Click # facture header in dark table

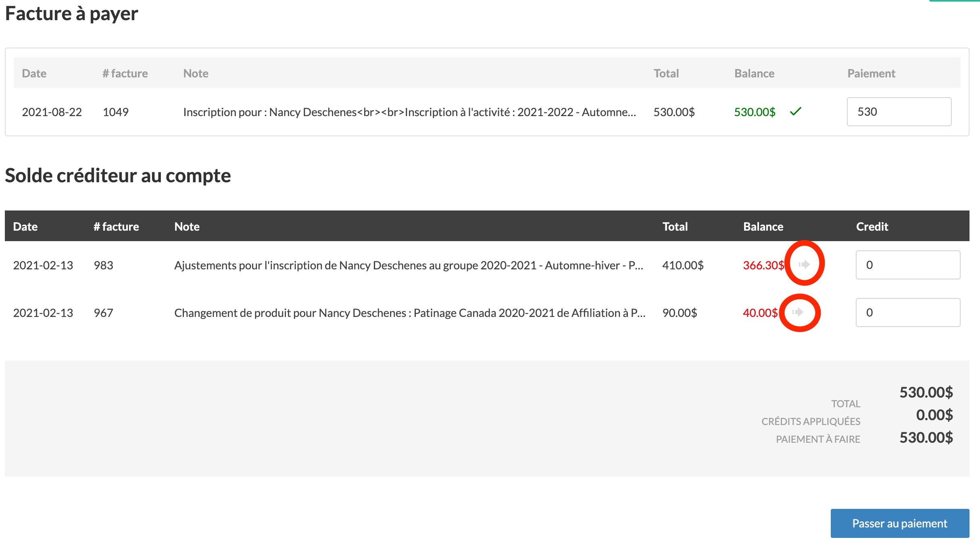(116, 227)
